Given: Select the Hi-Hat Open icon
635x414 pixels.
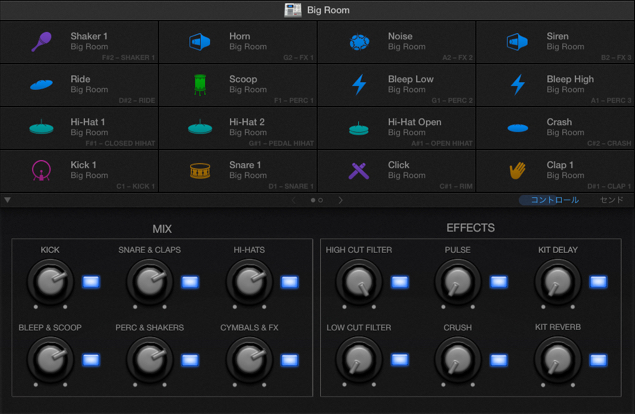Looking at the screenshot, I should pyautogui.click(x=359, y=128).
